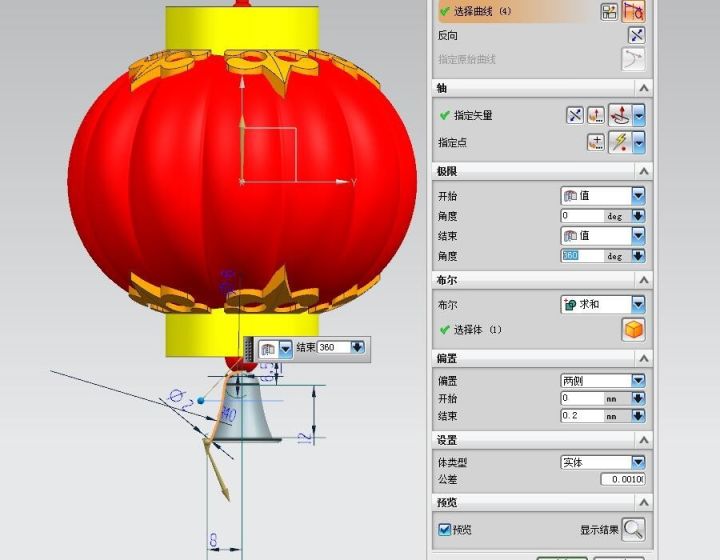Viewport: 720px width, 560px height.
Task: Toggle the 预览 checkbox
Action: click(x=444, y=530)
